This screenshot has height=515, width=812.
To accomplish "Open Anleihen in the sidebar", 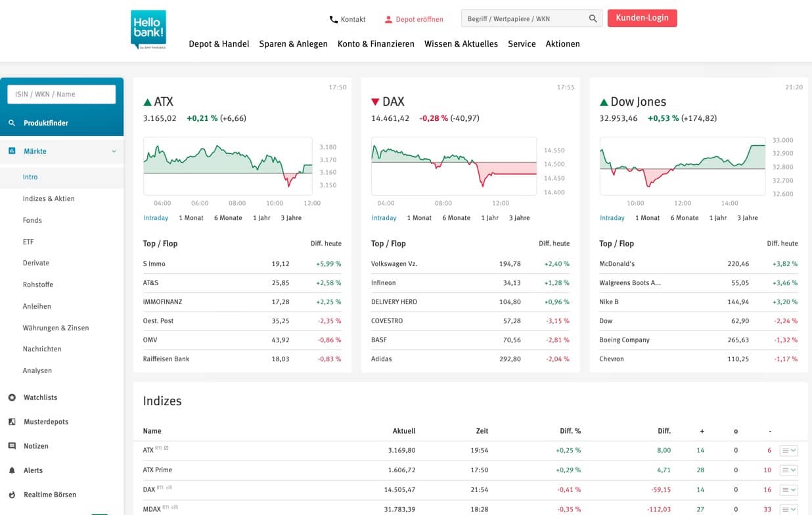I will point(37,306).
